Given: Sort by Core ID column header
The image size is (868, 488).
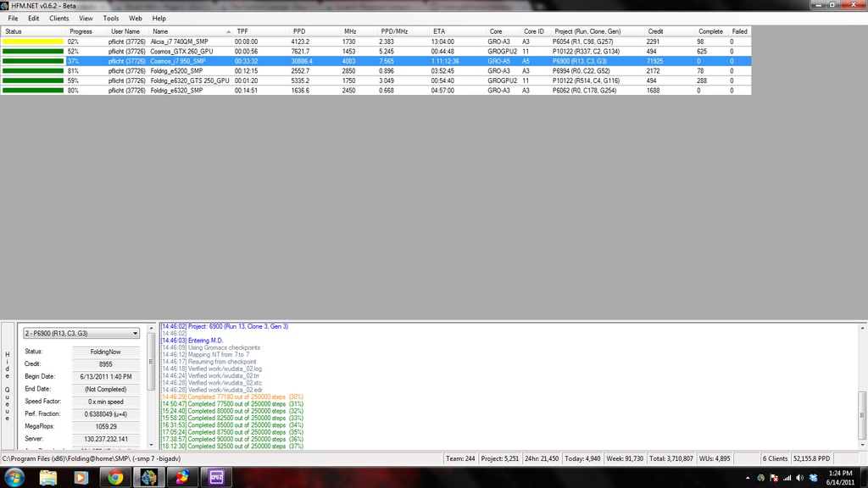Looking at the screenshot, I should pos(536,31).
